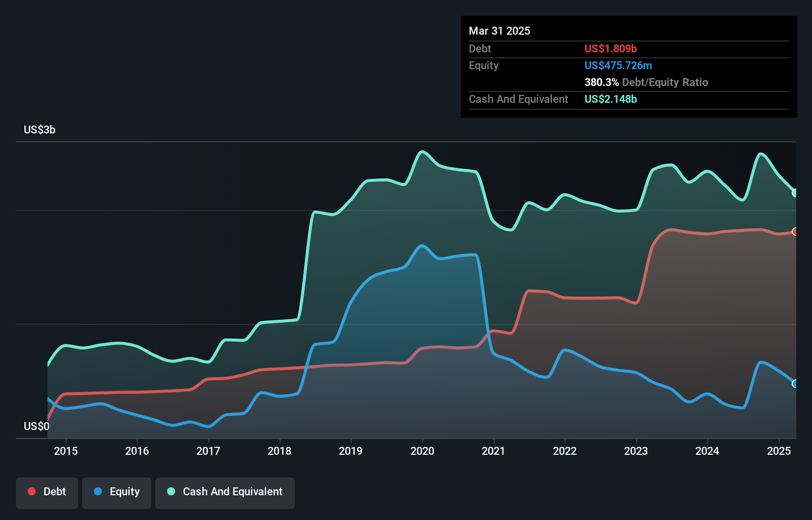Click the blue dot in Equity legend

pos(98,491)
